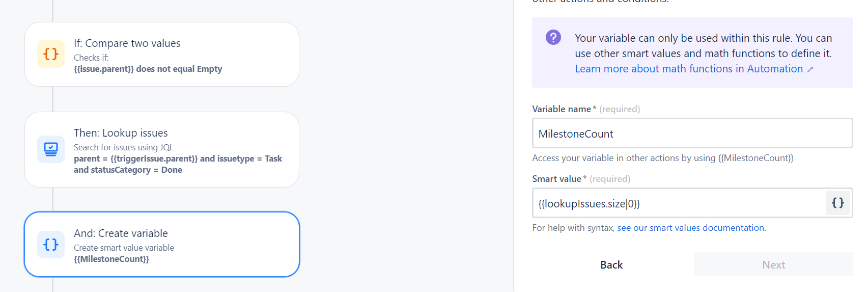Click connector line between Lookup and Create variable
The height and width of the screenshot is (292, 868).
[52, 199]
